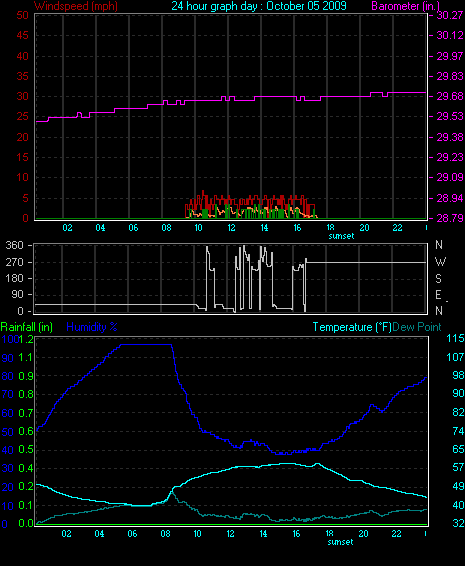Click the 22 hour tick on the bottom graph
The image size is (465, 566).
click(396, 534)
